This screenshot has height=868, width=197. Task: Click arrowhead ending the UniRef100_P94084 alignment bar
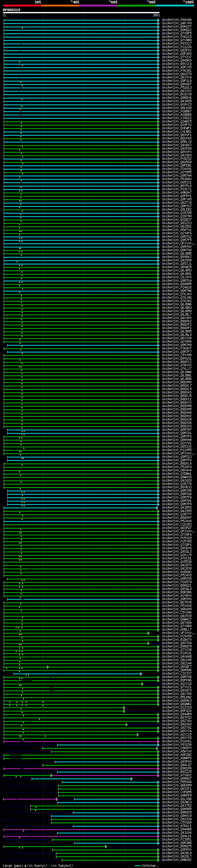point(158,20)
